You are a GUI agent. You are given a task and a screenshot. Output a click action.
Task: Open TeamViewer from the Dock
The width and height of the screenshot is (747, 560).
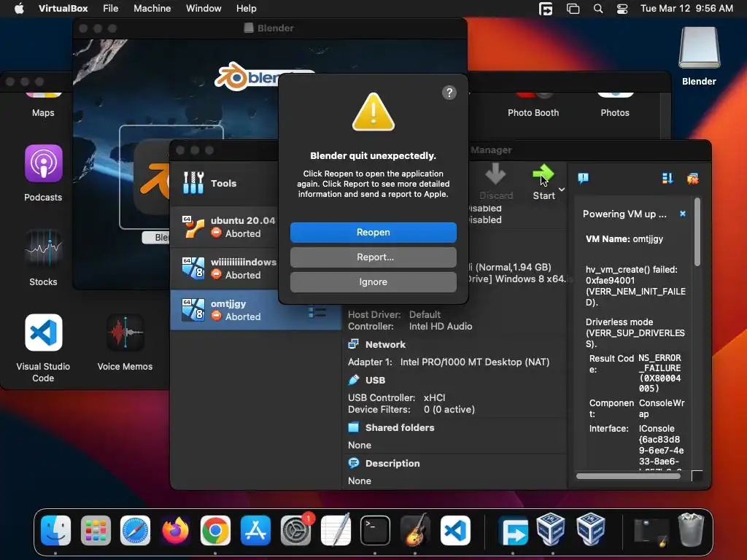coord(513,531)
